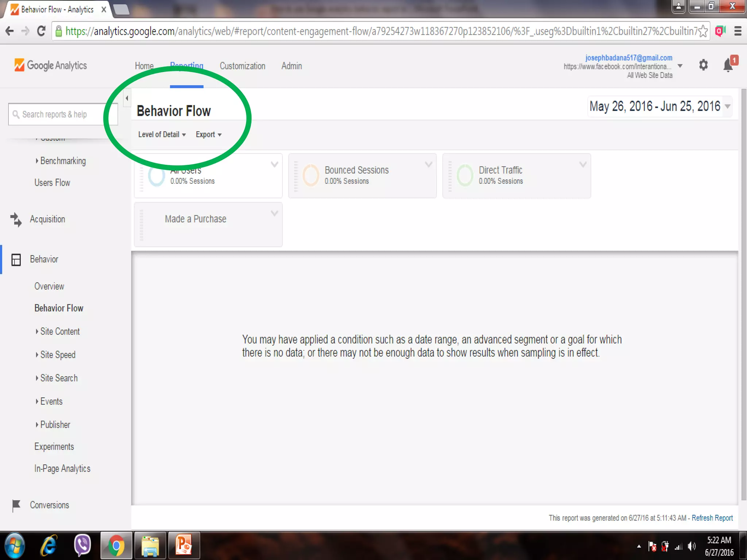Screen dimensions: 747x560
Task: Go to the Admin tab
Action: (291, 66)
